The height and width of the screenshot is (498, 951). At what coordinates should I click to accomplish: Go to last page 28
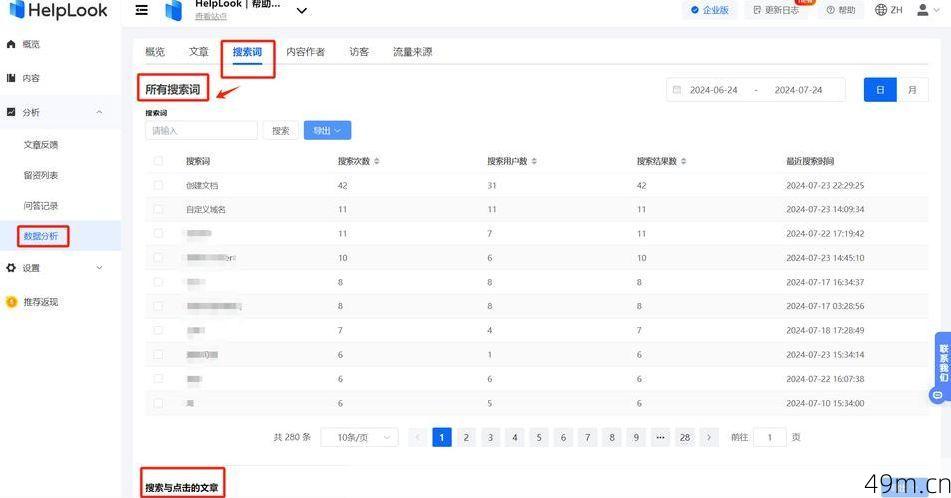point(685,437)
